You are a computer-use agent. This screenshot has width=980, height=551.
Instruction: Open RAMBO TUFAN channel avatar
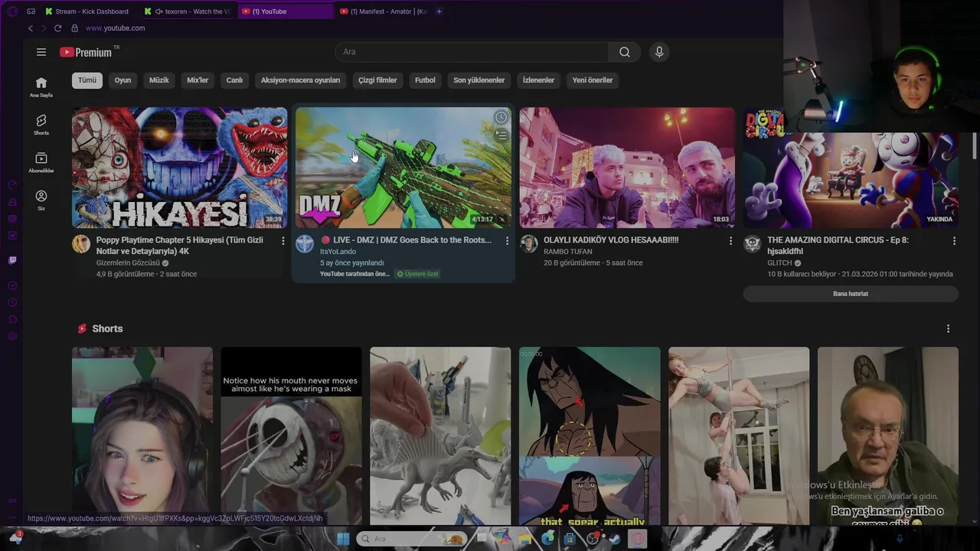528,244
